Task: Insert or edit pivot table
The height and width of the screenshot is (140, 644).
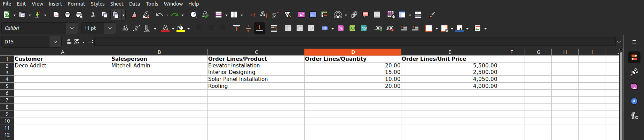Action: [x=324, y=15]
